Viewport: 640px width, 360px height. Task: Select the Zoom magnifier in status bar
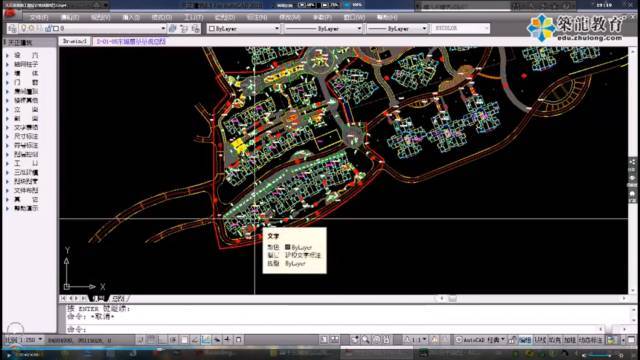coord(365,340)
